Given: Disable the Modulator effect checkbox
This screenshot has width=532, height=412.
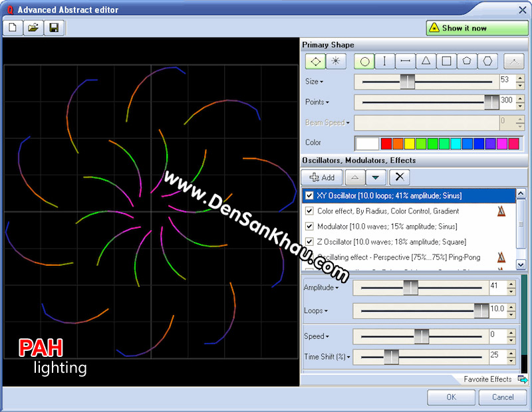Looking at the screenshot, I should 309,226.
